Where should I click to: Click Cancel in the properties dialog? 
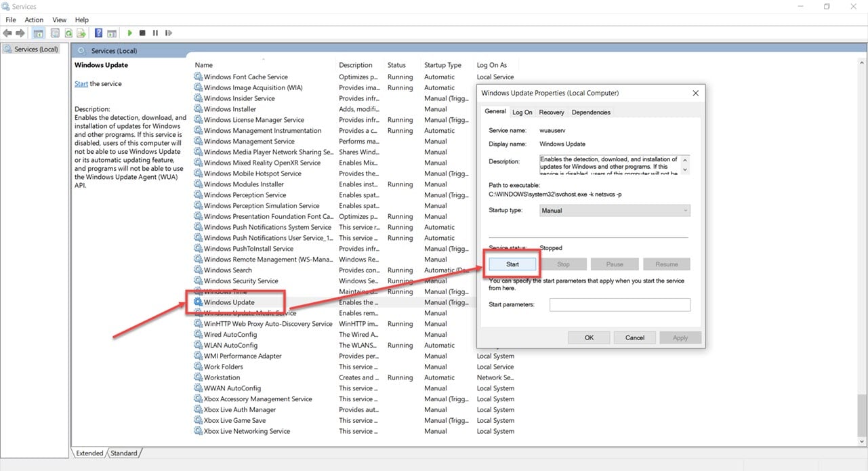pos(635,337)
